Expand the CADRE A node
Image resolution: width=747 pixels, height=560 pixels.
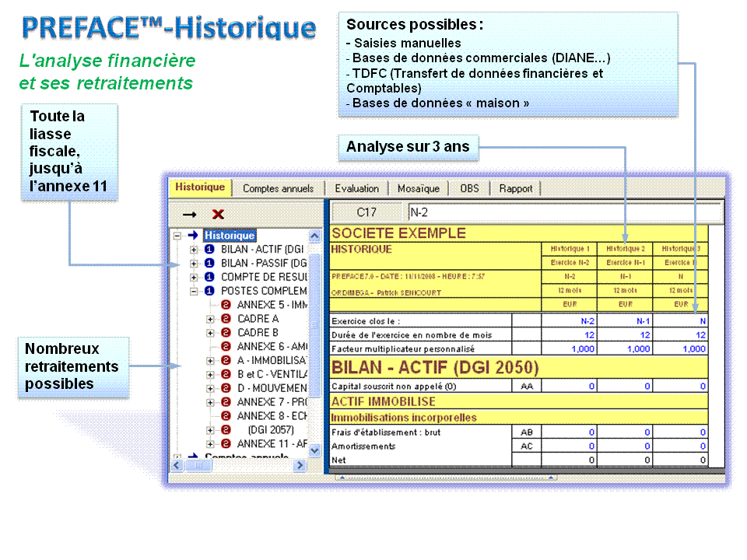pyautogui.click(x=210, y=319)
